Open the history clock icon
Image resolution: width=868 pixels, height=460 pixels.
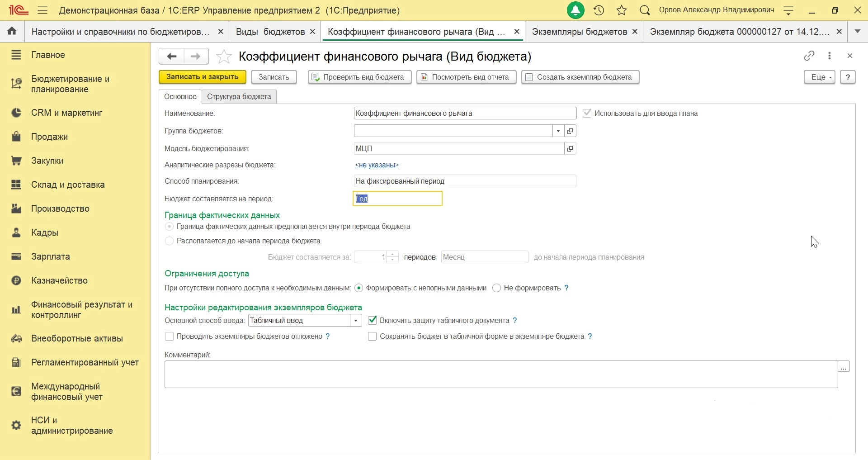[599, 10]
